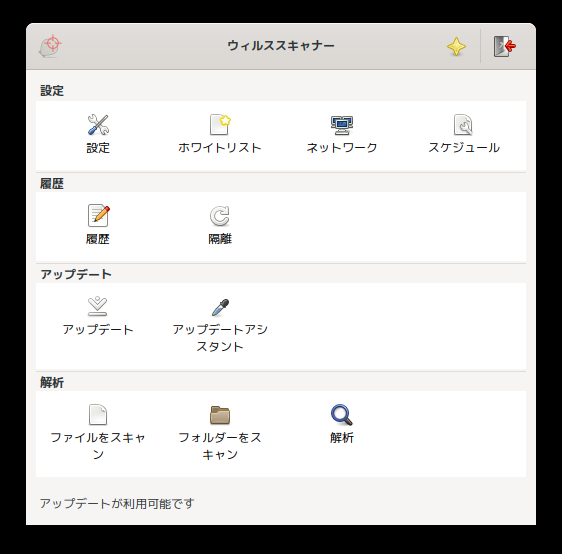The height and width of the screenshot is (554, 562).
Task: Launch the アップデート download arrow icon
Action: (97, 306)
